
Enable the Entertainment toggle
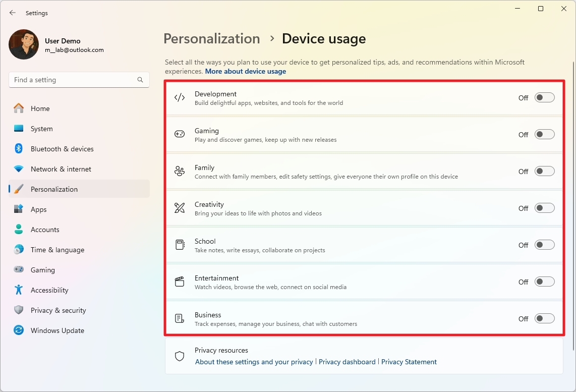(544, 282)
